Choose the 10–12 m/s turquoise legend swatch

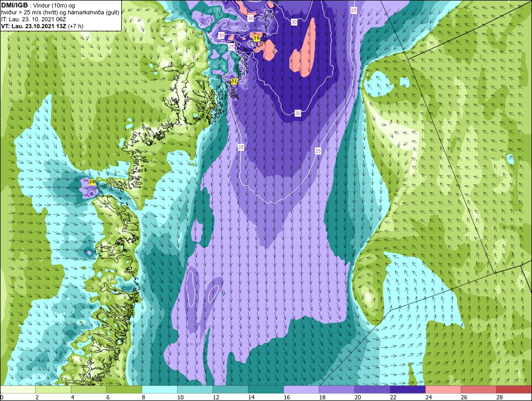195,389
